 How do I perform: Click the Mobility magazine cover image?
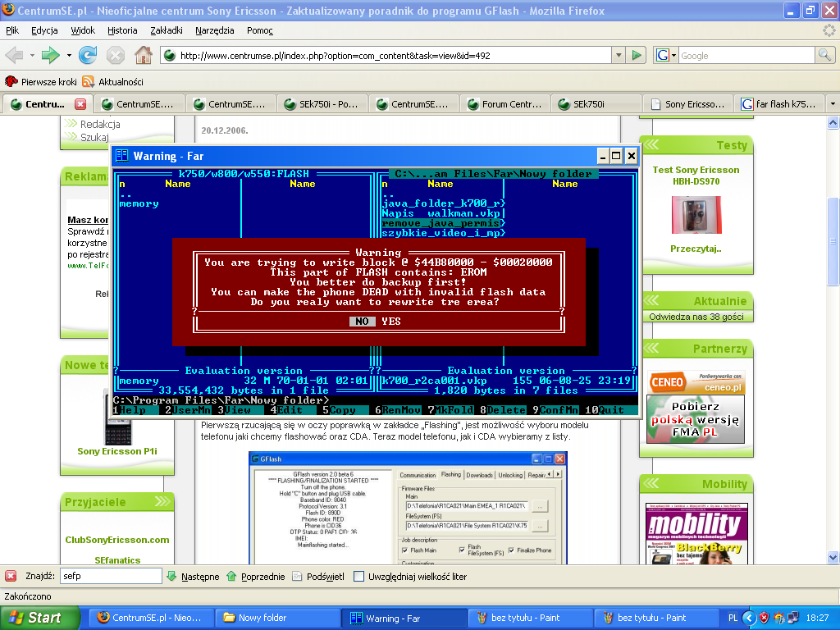[x=696, y=533]
